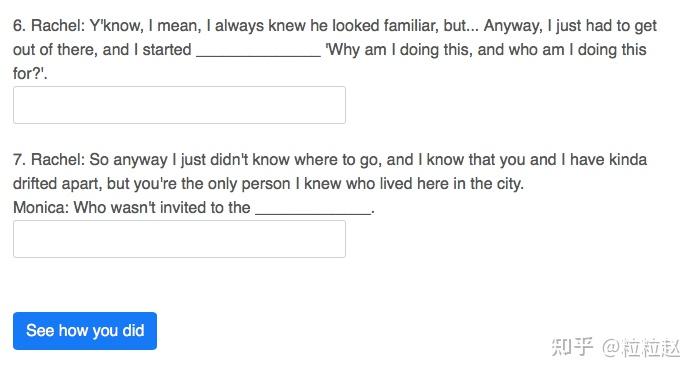This screenshot has height=376, width=698.
Task: Click the trailing text for?'. in question 6
Action: click(30, 74)
